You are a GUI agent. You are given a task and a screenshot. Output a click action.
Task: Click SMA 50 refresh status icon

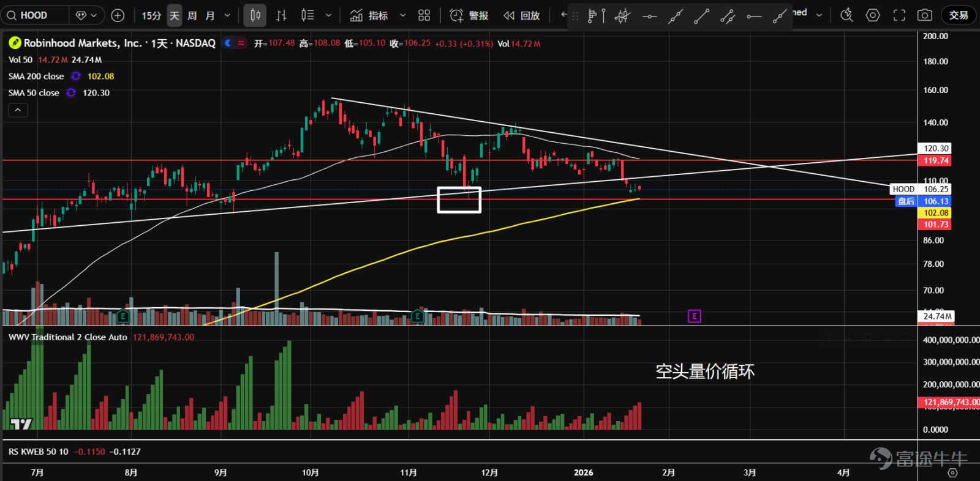71,92
